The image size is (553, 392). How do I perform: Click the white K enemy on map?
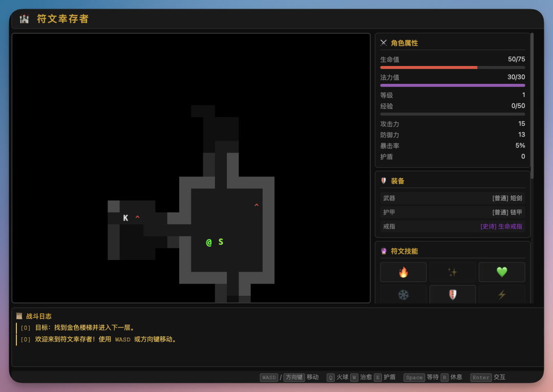[x=125, y=218]
